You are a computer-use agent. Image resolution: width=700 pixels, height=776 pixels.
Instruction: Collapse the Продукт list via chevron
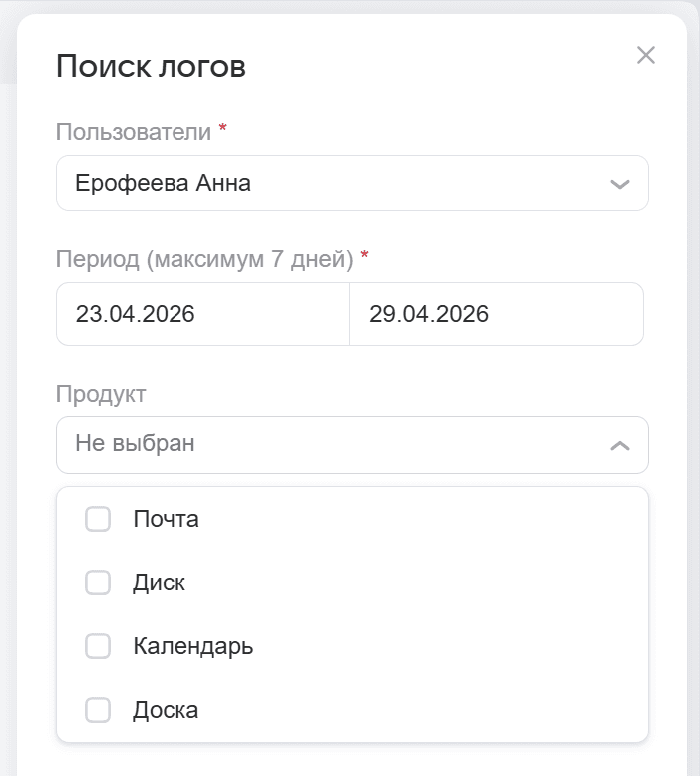620,446
